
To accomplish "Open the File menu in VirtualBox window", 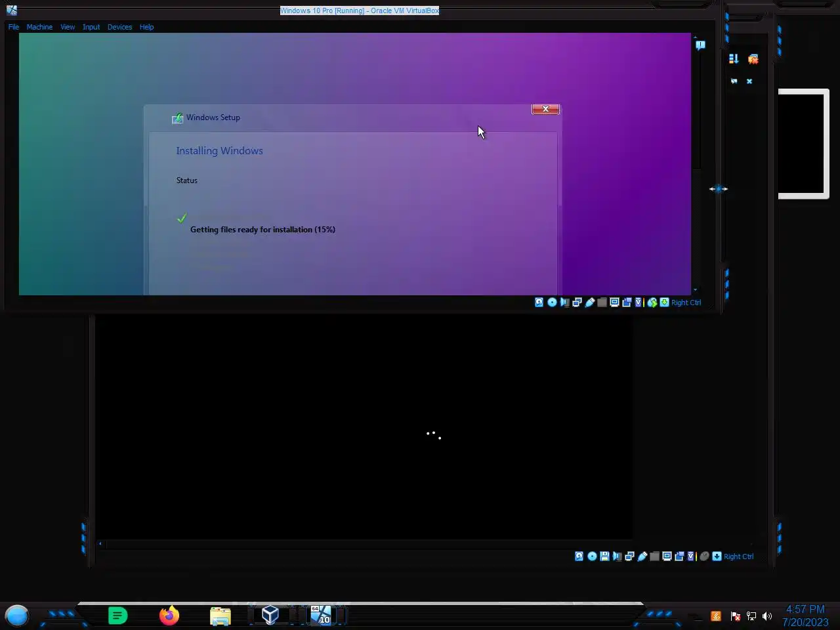I will click(13, 27).
